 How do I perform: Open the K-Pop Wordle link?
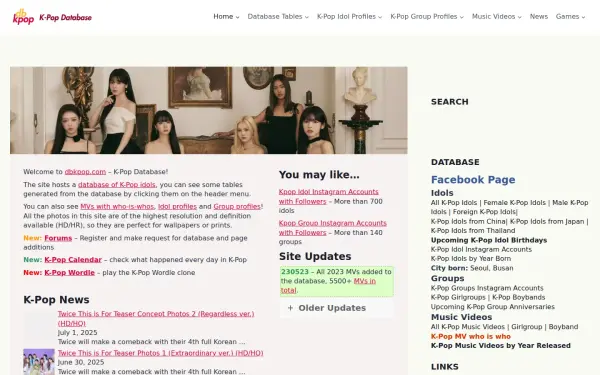point(70,273)
